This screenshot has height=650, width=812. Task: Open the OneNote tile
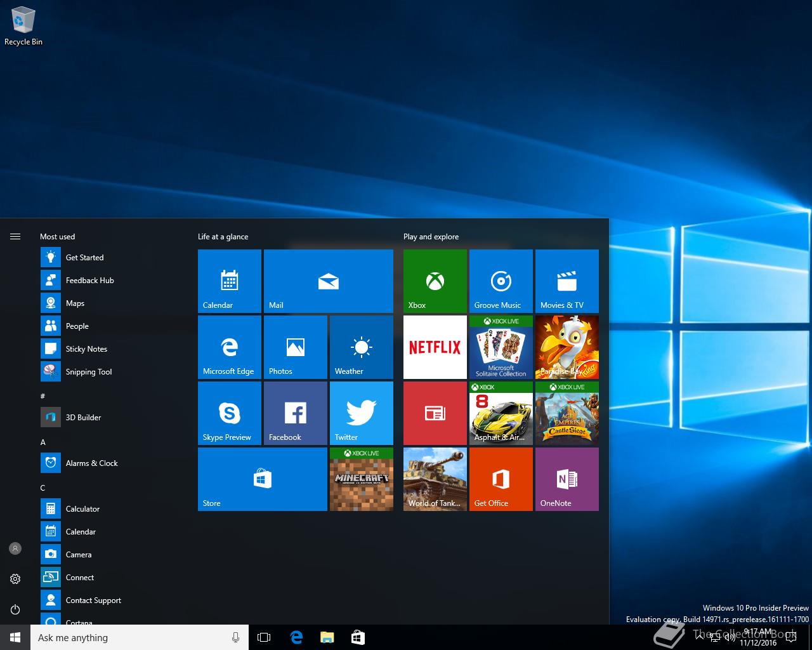pos(567,479)
